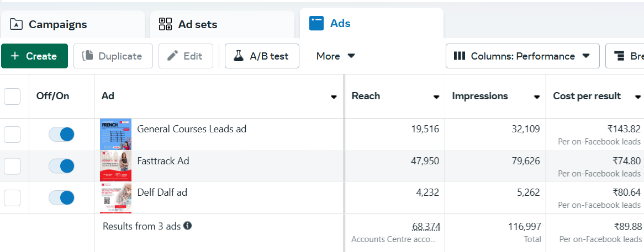Turn off the General Courses Leads ad
The image size is (644, 252).
[61, 134]
